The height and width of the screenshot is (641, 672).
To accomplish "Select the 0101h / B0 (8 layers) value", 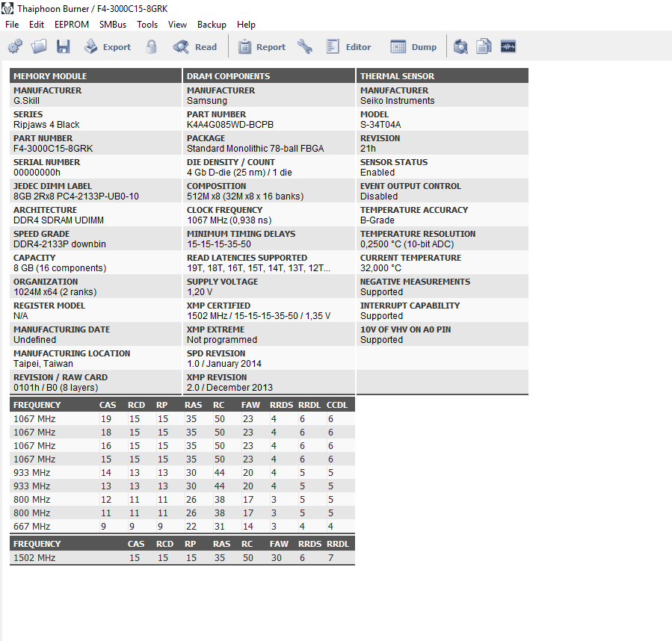I will 56,388.
